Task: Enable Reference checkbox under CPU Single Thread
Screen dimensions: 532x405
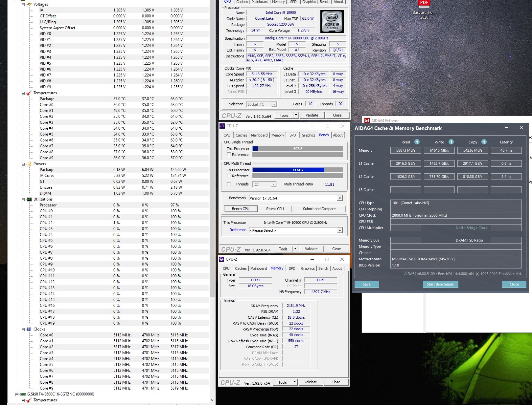Action: coord(229,155)
